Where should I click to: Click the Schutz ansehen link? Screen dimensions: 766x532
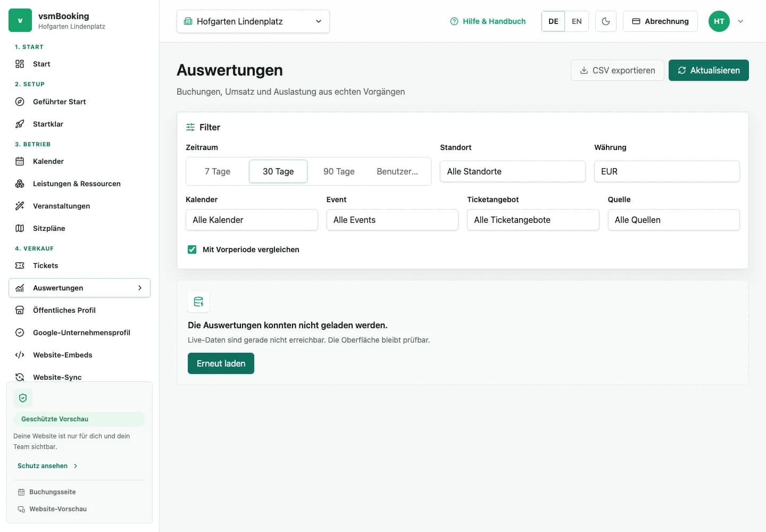point(48,466)
